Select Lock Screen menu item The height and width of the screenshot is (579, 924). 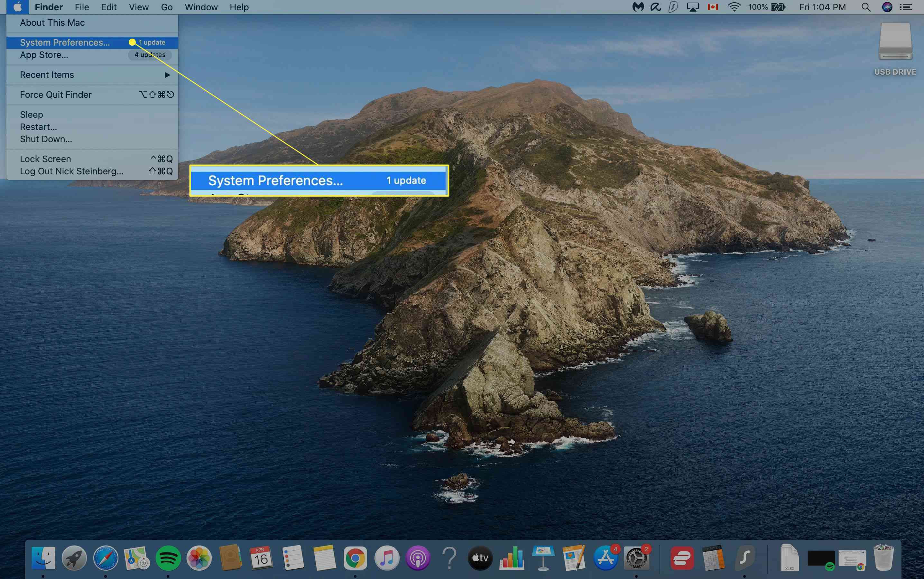pyautogui.click(x=45, y=158)
